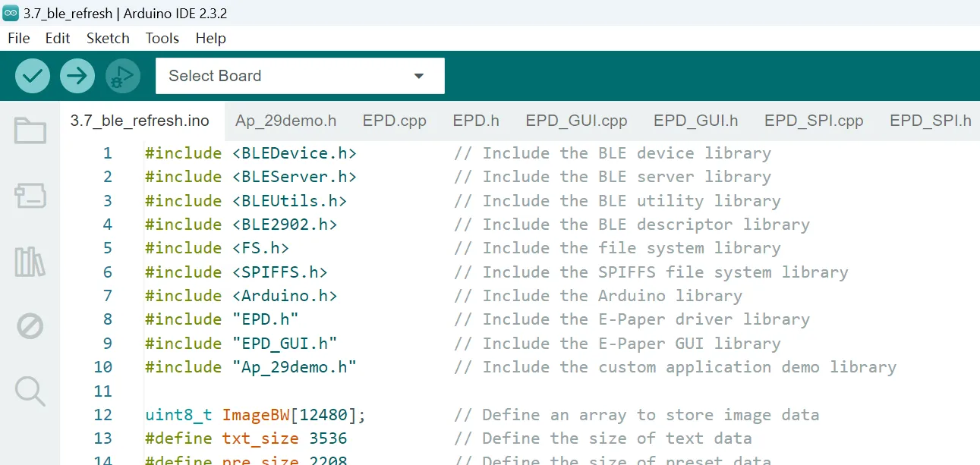Open the Sketch menu
The width and height of the screenshot is (980, 465).
108,38
